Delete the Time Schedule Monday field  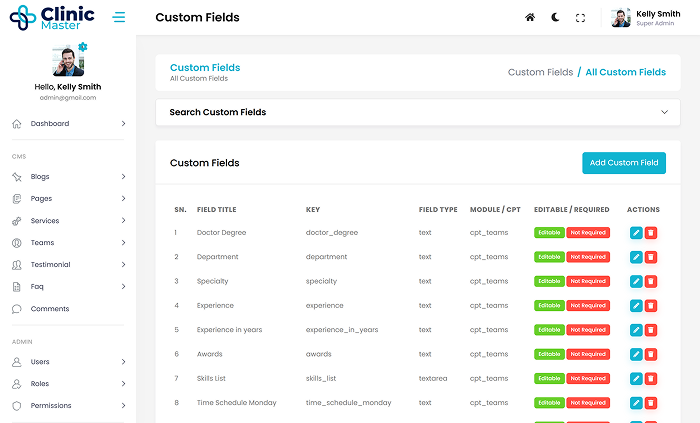click(651, 402)
